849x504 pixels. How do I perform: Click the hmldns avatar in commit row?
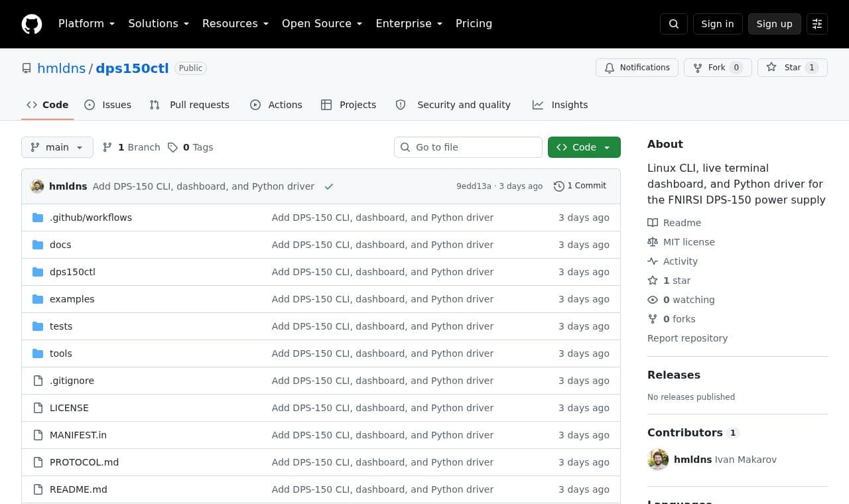[x=37, y=186]
